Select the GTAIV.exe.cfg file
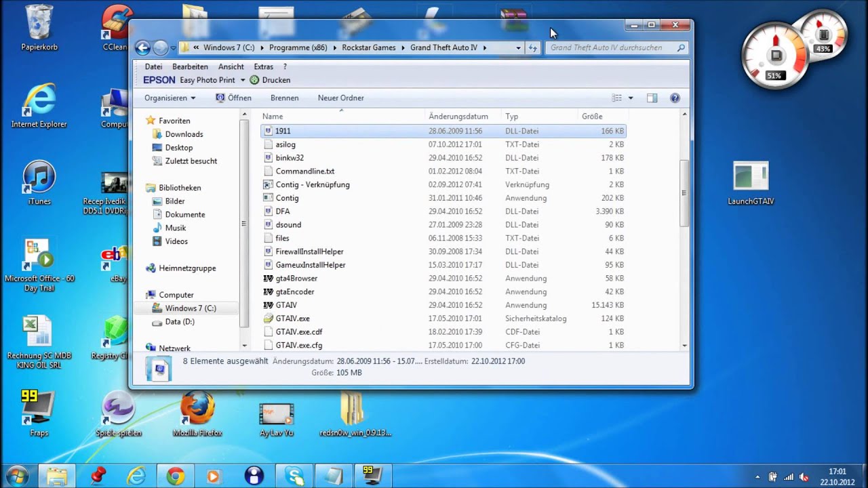868x488 pixels. (443, 345)
